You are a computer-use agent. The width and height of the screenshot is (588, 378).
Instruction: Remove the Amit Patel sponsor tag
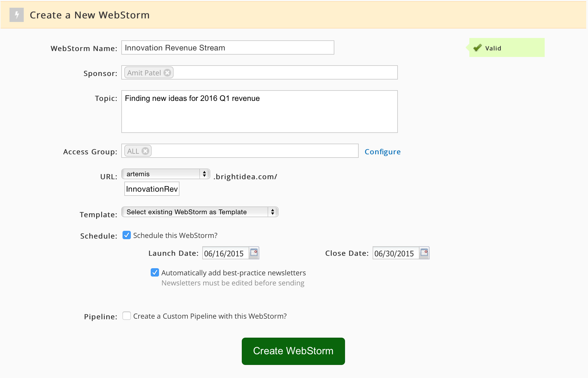pyautogui.click(x=167, y=73)
